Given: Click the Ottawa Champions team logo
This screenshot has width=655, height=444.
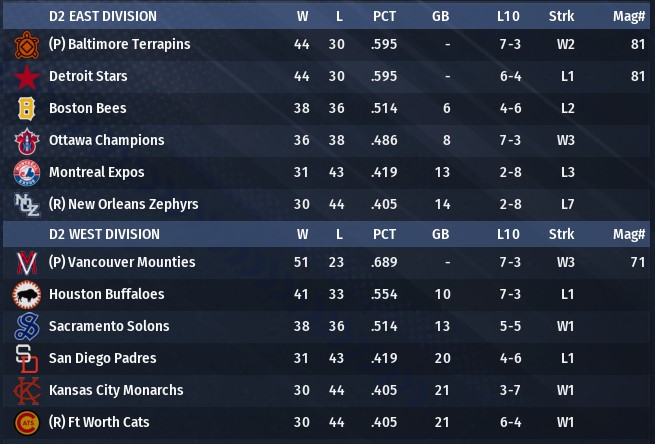Looking at the screenshot, I should pyautogui.click(x=26, y=141).
